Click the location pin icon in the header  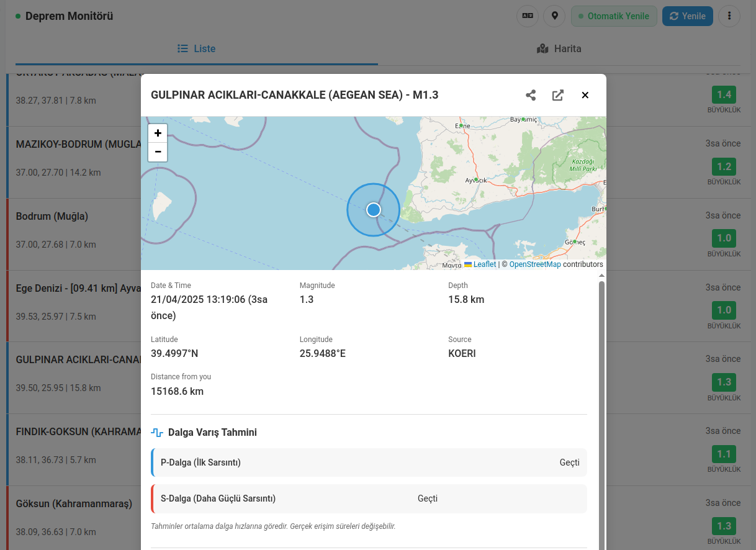[554, 16]
